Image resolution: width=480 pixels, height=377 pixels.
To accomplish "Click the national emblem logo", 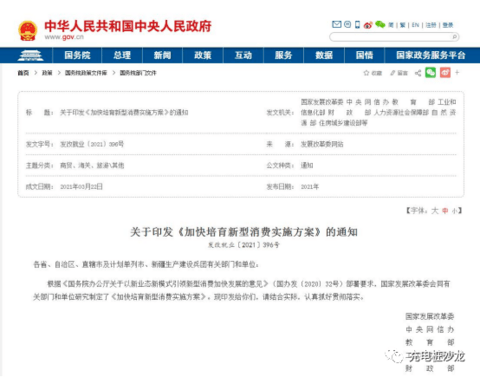I will pyautogui.click(x=28, y=31).
